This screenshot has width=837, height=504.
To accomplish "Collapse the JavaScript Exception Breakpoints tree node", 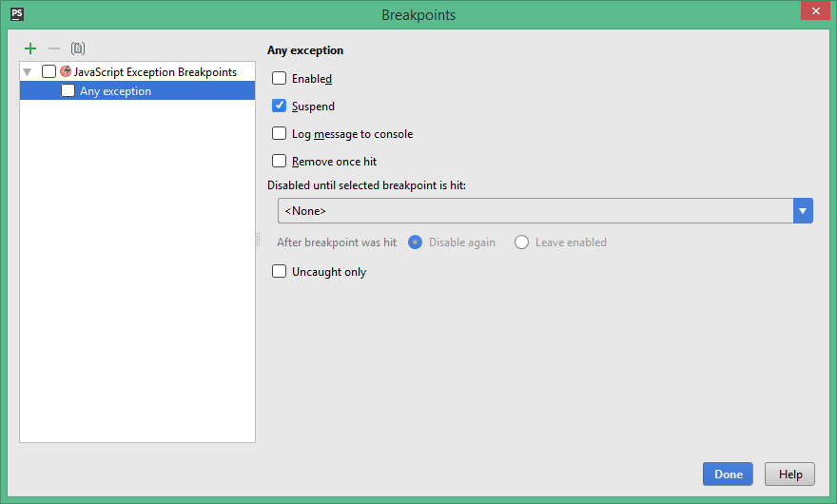I will pyautogui.click(x=28, y=71).
